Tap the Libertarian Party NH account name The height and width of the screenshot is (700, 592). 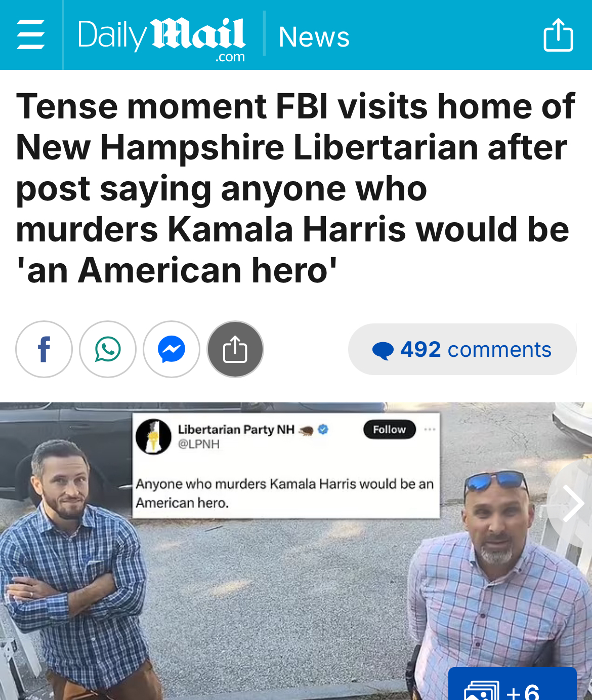coord(236,429)
